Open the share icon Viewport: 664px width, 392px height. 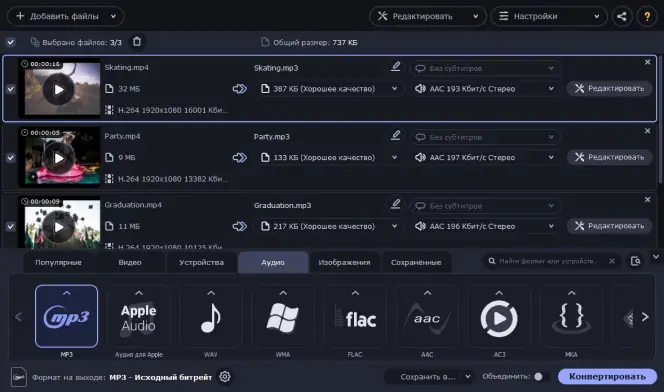(x=622, y=17)
